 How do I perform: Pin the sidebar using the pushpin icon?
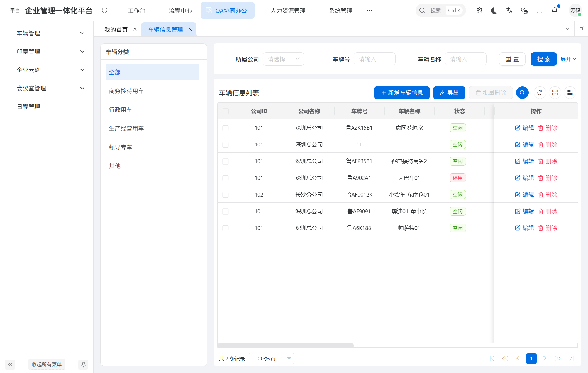tap(83, 364)
